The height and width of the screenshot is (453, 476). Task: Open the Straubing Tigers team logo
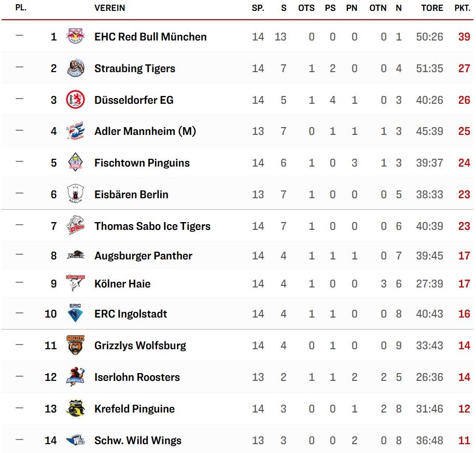coord(75,68)
